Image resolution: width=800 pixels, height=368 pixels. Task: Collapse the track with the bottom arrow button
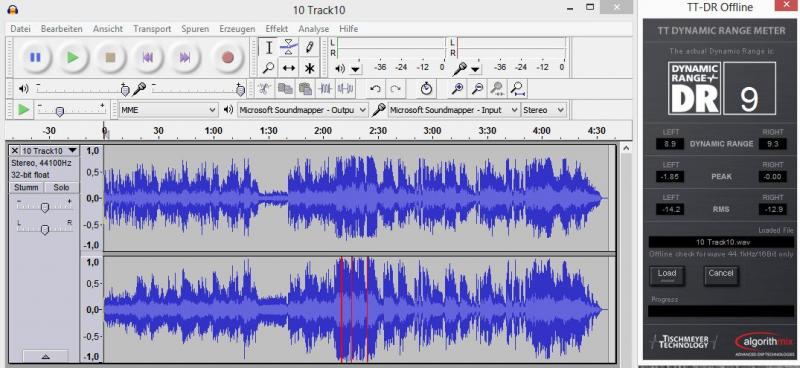pyautogui.click(x=45, y=356)
